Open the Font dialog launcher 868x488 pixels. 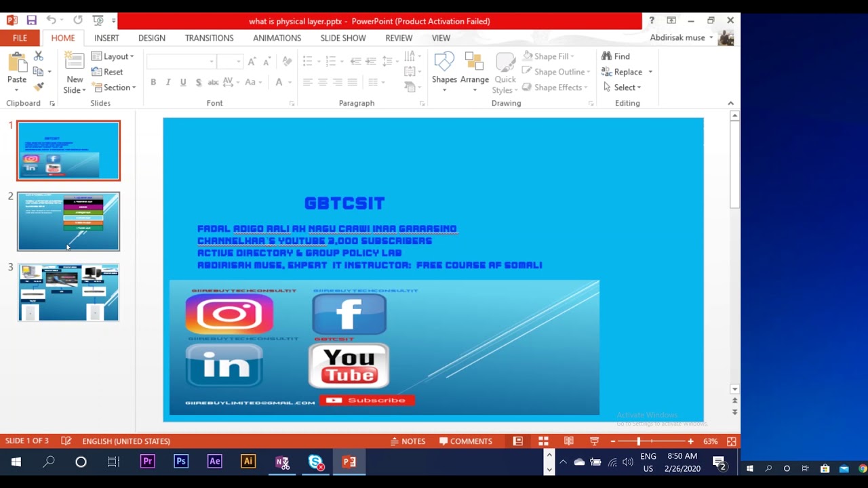tap(292, 104)
